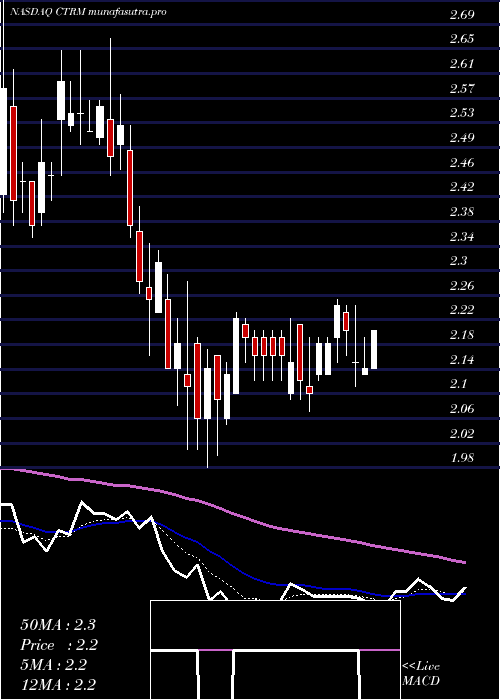Screen dimensions: 500x700
Task: Click the 2.38 price axis label
Action: click(462, 212)
